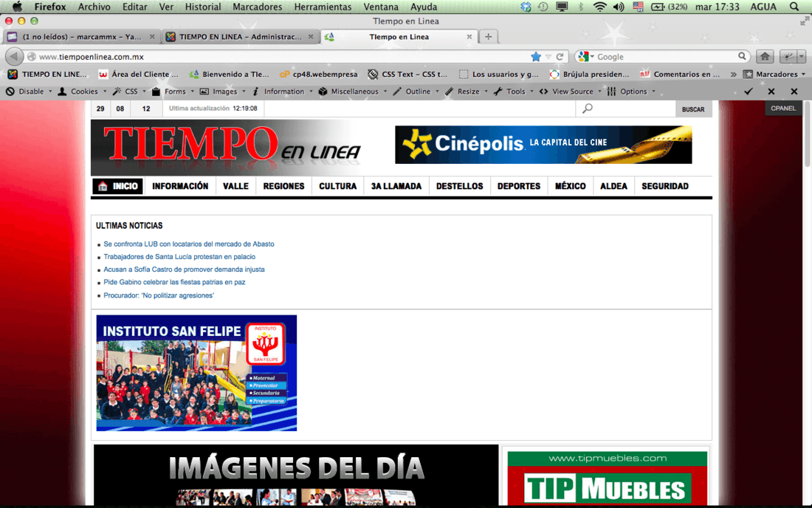Click the Google search field
This screenshot has width=812, height=508.
coord(665,56)
